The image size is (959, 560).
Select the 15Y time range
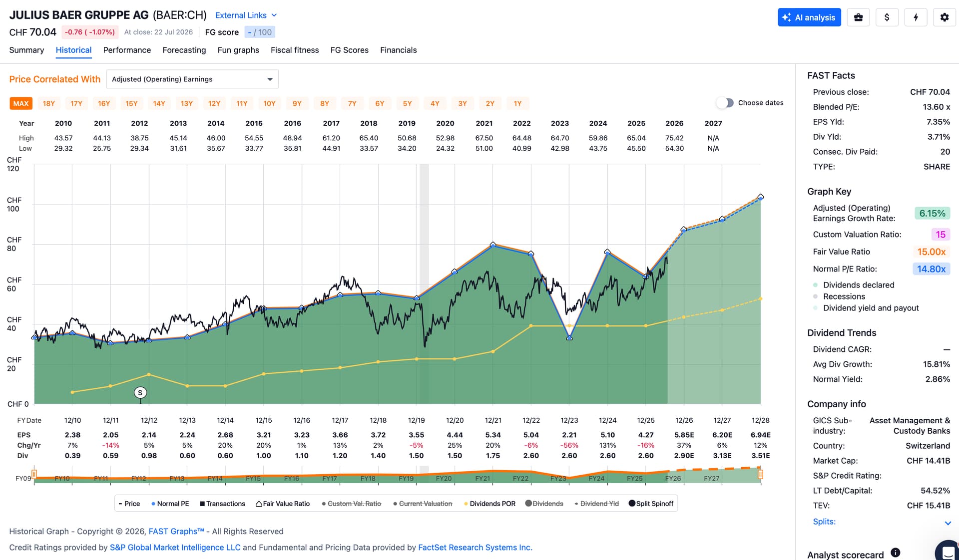[x=131, y=103]
